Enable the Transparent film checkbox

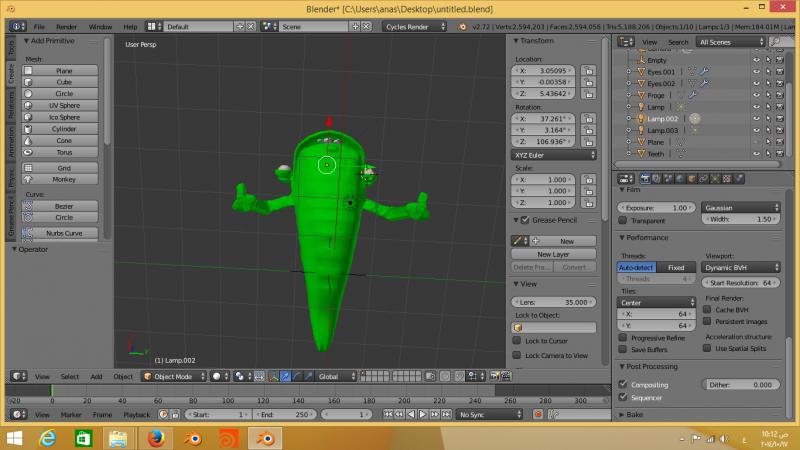(x=623, y=220)
